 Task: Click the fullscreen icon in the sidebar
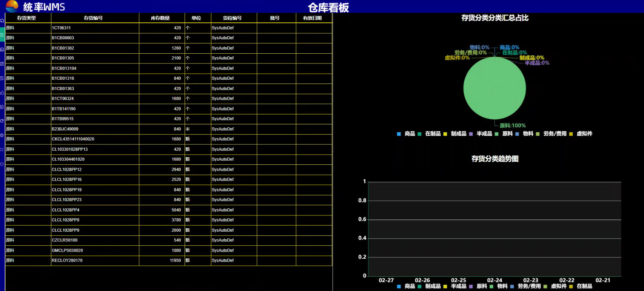point(2,150)
